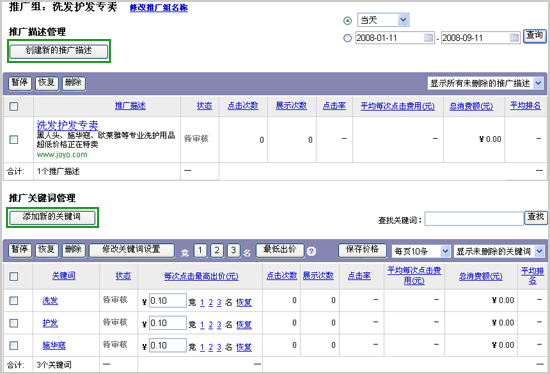The height and width of the screenshot is (374, 550).
Task: Open 显示所有未删除的推广描述 filter dropdown
Action: (x=485, y=84)
